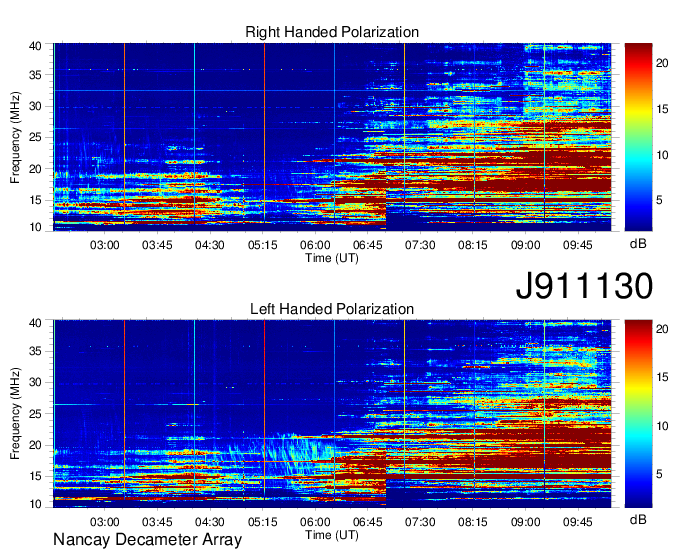Click 5 dB tick on Left Handed colorbar

point(659,474)
